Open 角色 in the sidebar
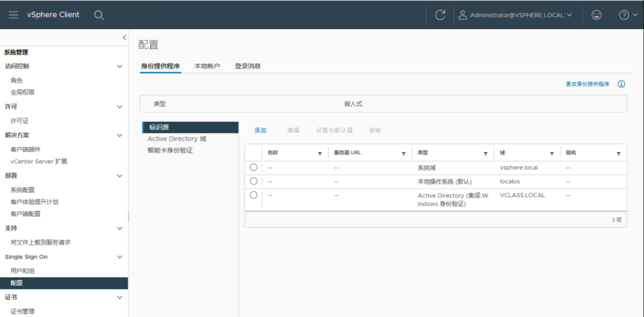This screenshot has height=317, width=644. [x=17, y=80]
